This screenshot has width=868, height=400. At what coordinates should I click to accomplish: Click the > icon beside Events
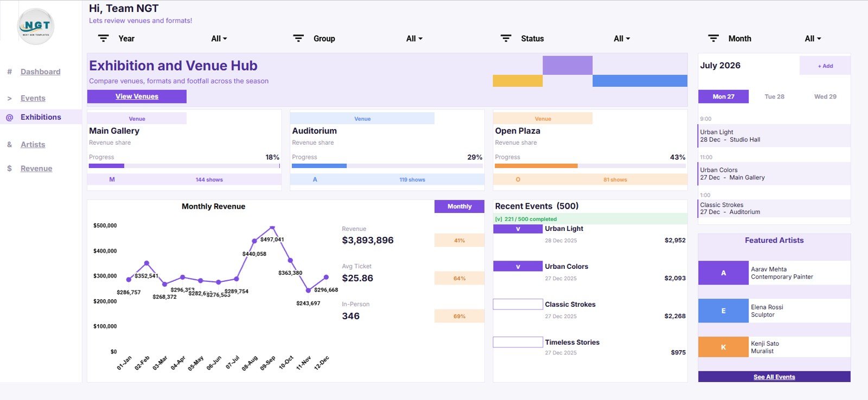(x=9, y=98)
